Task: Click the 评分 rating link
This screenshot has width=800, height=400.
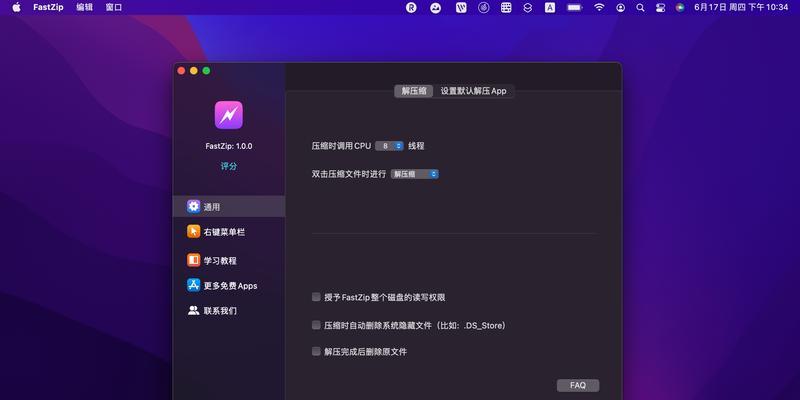Action: [229, 166]
